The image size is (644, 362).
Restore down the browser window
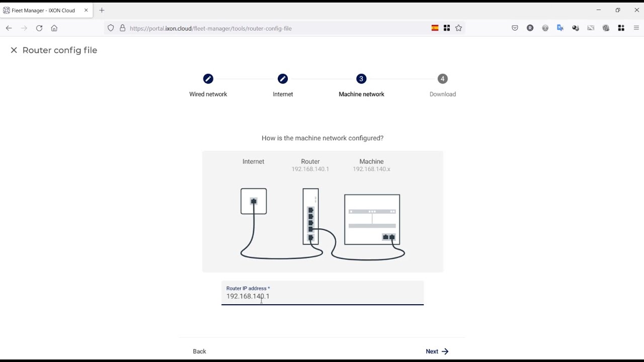tap(617, 10)
